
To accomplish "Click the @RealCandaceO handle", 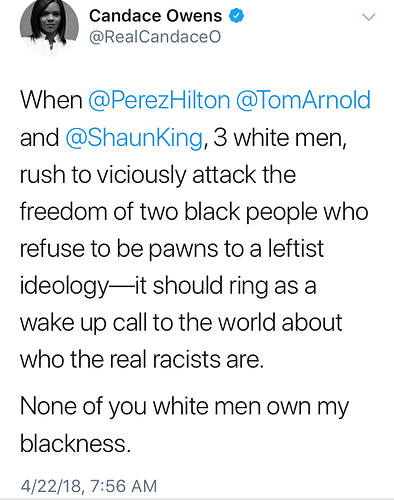I will coord(155,37).
